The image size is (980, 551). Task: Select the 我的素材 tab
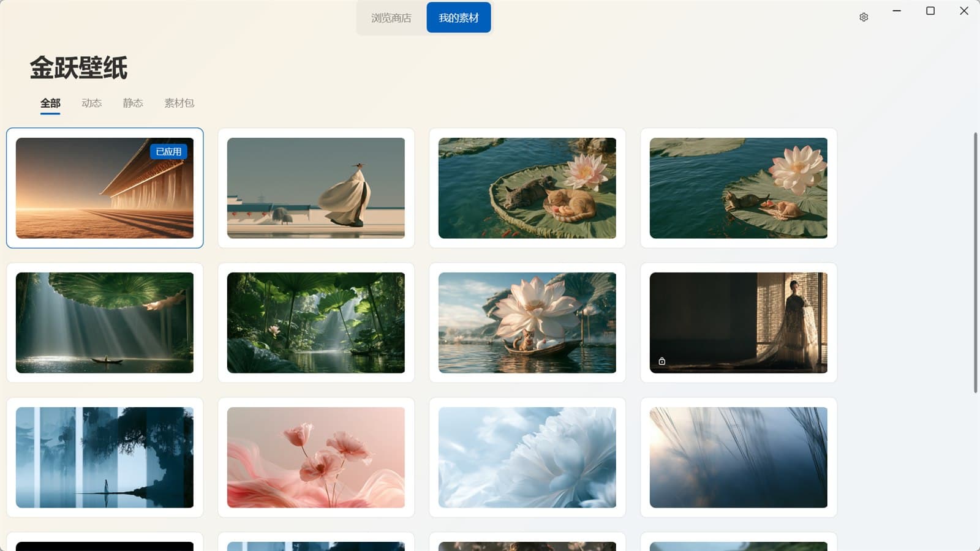coord(459,18)
